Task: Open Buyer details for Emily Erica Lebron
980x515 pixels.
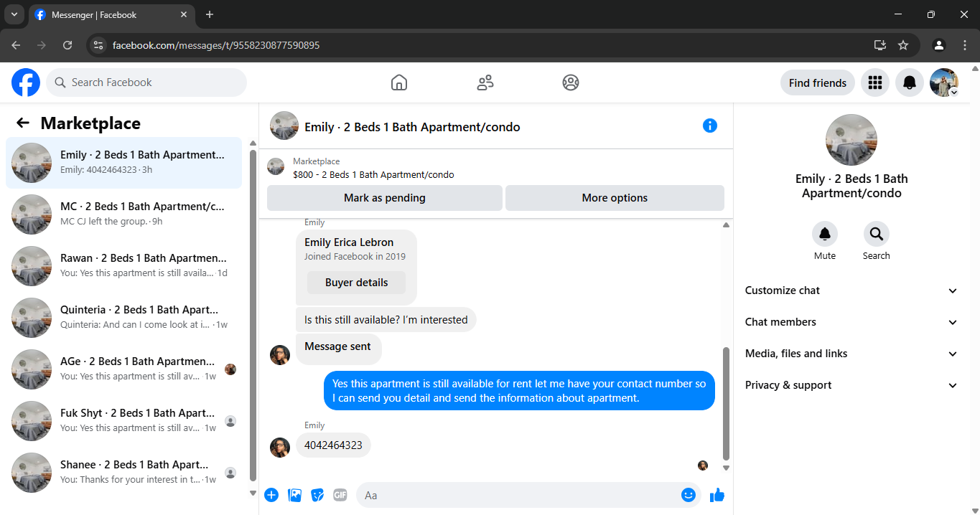Action: 356,283
